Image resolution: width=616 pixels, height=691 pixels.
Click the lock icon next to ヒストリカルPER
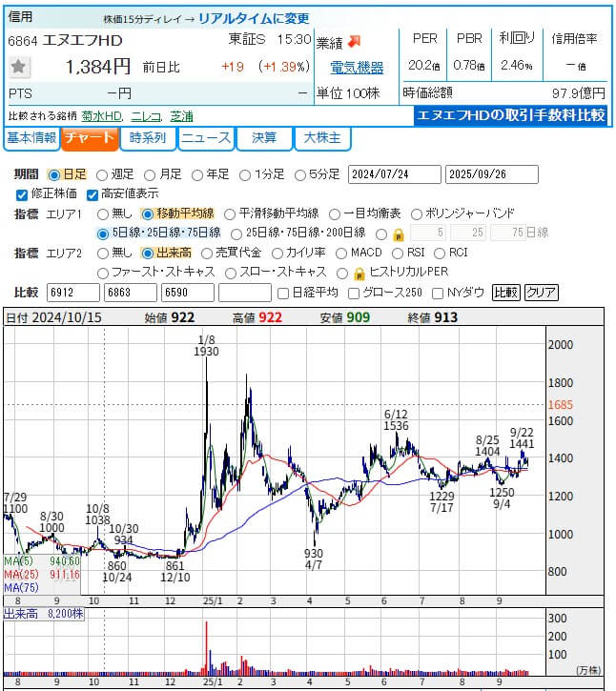(x=359, y=273)
